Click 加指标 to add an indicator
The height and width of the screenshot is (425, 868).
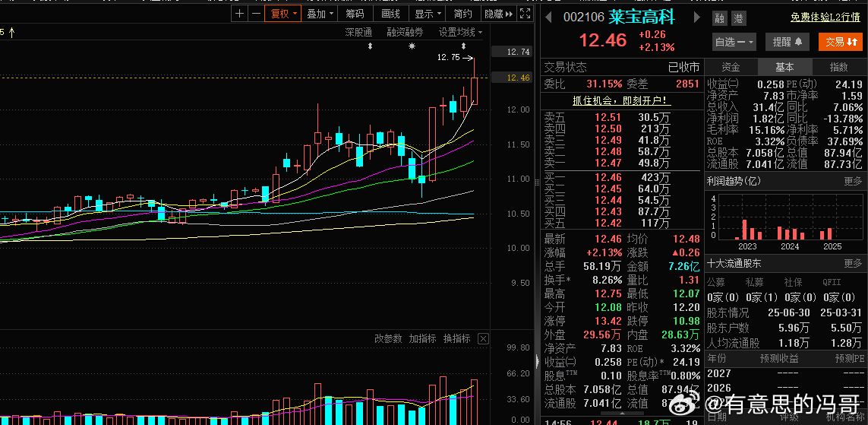(422, 338)
